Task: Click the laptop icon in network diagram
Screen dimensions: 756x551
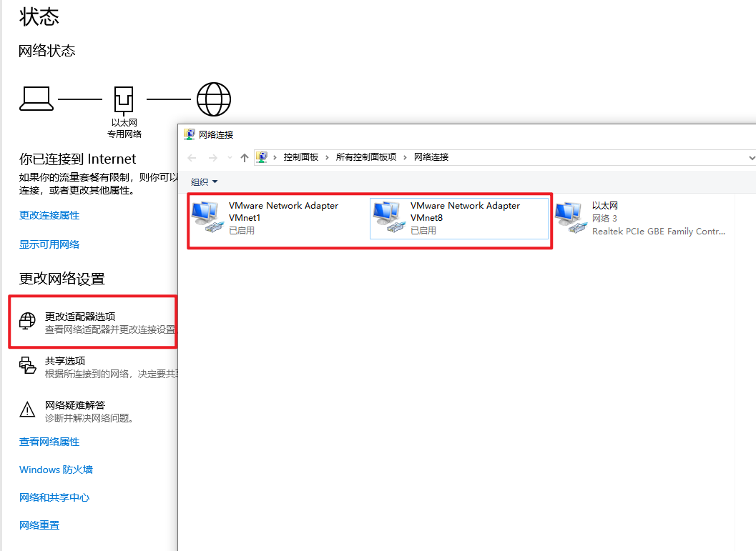Action: [x=36, y=99]
